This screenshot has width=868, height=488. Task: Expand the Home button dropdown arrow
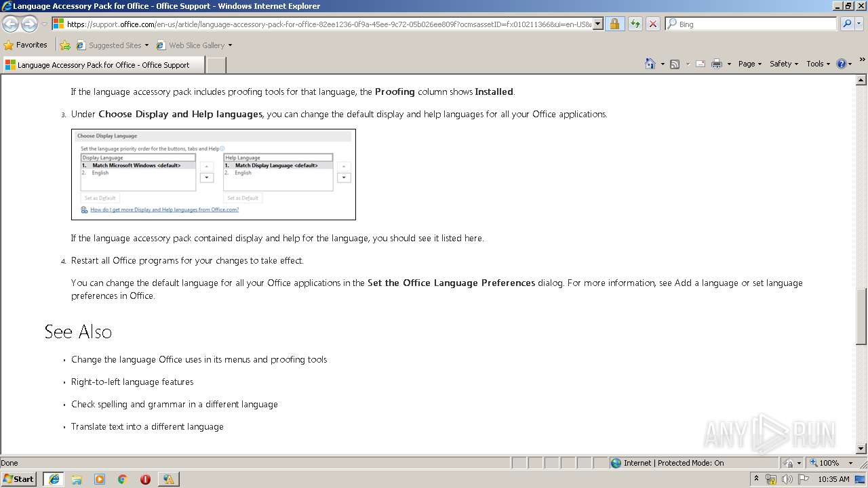pos(663,64)
